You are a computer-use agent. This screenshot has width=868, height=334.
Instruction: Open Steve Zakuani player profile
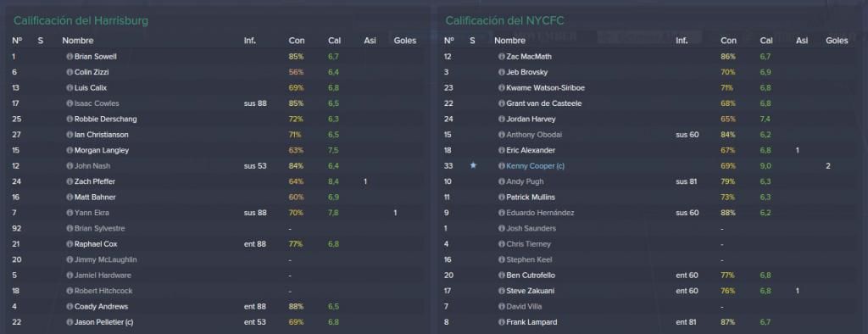click(x=531, y=291)
